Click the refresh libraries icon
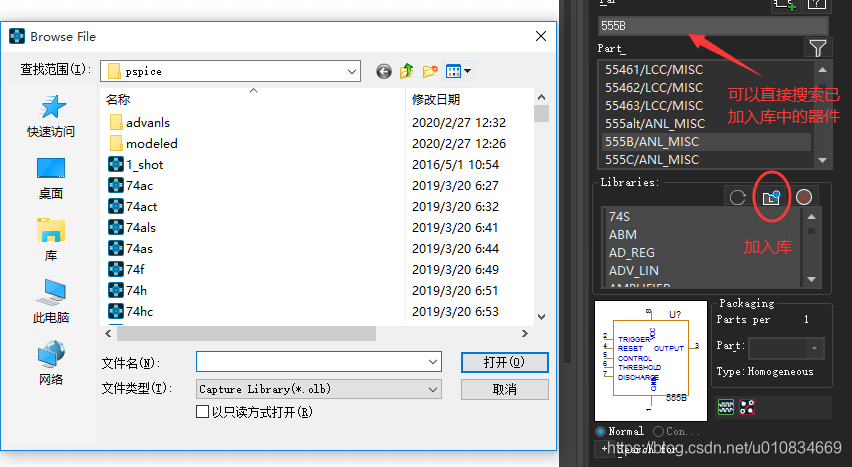The image size is (852, 467). tap(737, 197)
